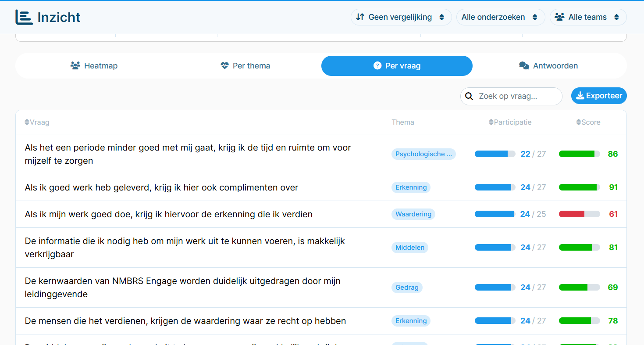Click the sort arrows icon beside Score
This screenshot has height=345, width=644.
579,122
